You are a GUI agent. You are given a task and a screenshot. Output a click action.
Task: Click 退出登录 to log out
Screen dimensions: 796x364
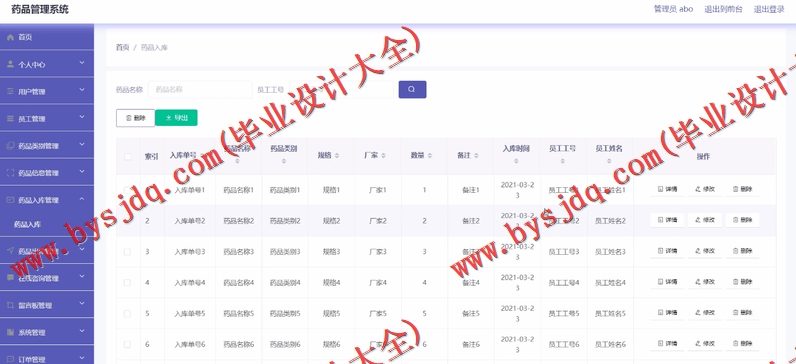(x=769, y=9)
